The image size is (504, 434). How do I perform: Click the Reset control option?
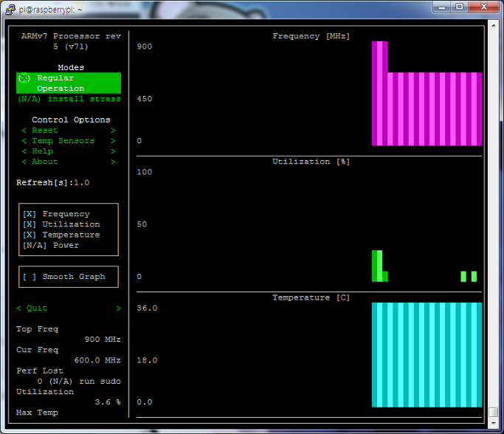point(69,130)
